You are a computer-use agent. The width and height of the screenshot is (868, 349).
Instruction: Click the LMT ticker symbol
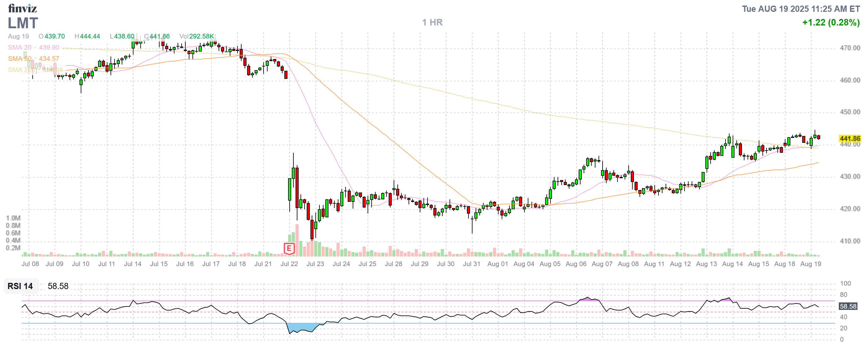[x=23, y=23]
